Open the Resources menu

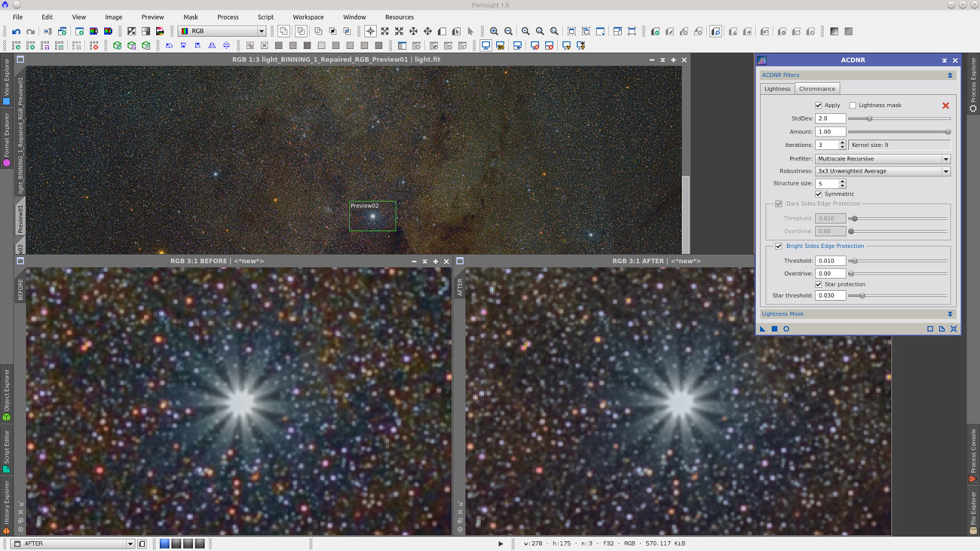pyautogui.click(x=399, y=17)
